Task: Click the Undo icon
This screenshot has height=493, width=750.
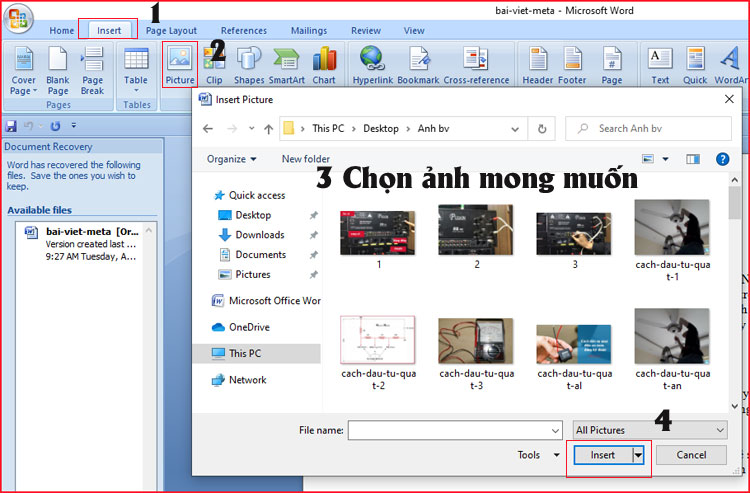Action: [29, 126]
